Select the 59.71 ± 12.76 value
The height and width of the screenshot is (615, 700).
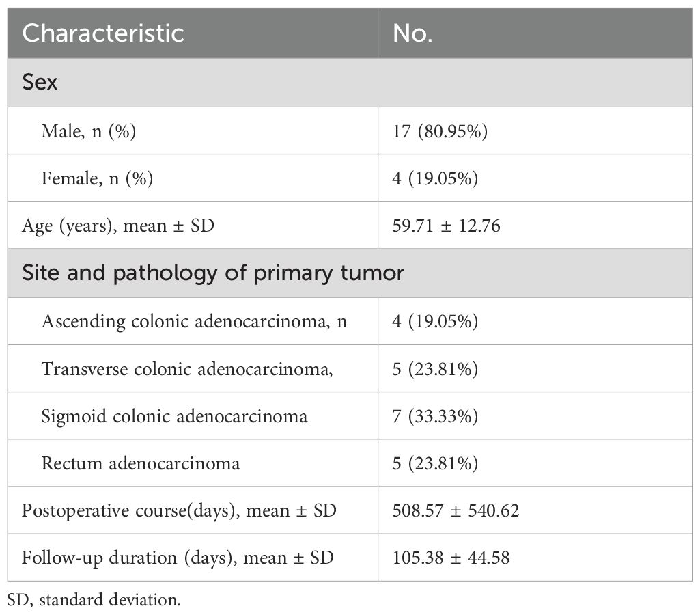point(446,226)
